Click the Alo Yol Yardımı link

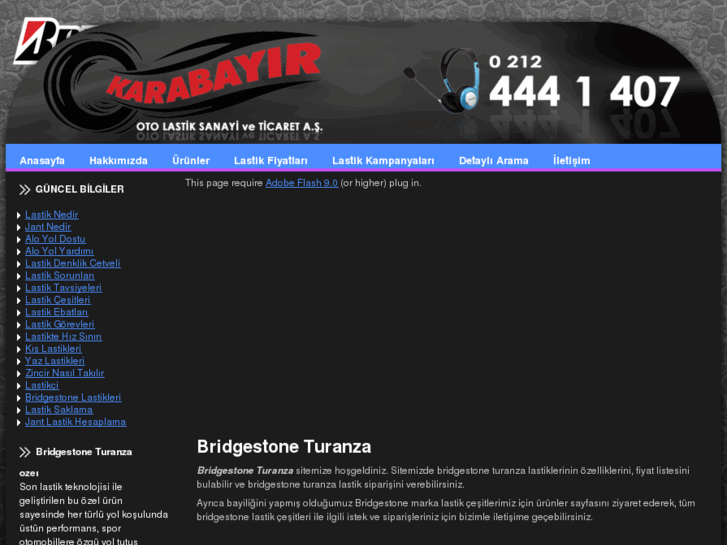(59, 251)
